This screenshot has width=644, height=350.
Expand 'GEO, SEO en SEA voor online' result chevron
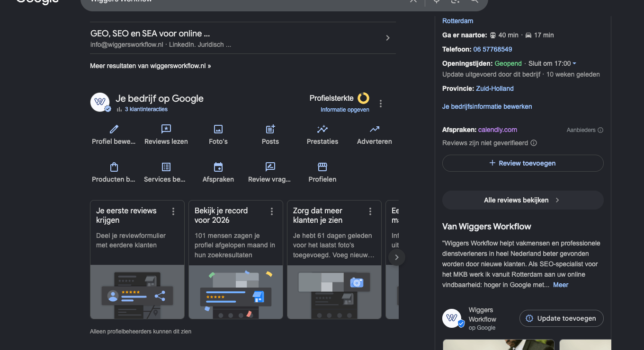pyautogui.click(x=388, y=38)
